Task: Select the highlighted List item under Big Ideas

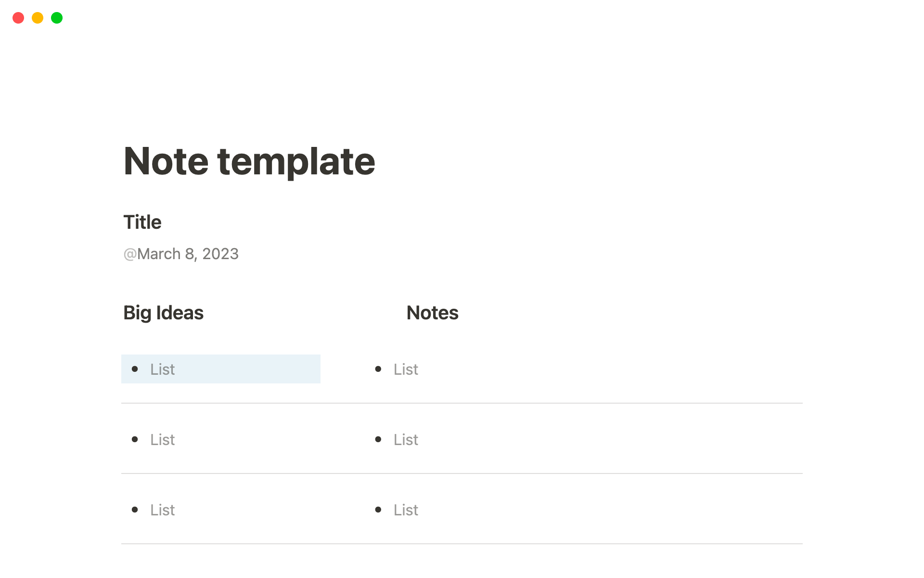Action: (162, 369)
